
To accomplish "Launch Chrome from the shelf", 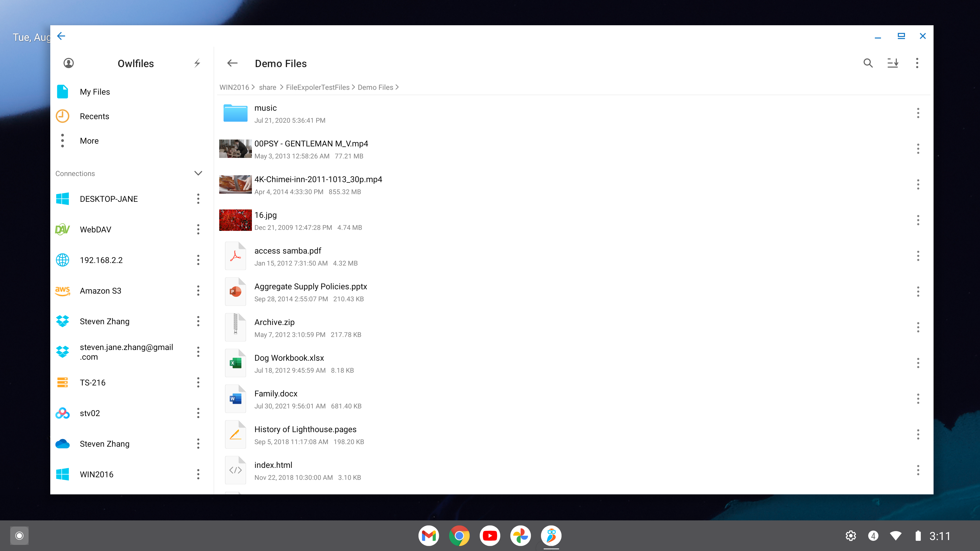I will 459,535.
